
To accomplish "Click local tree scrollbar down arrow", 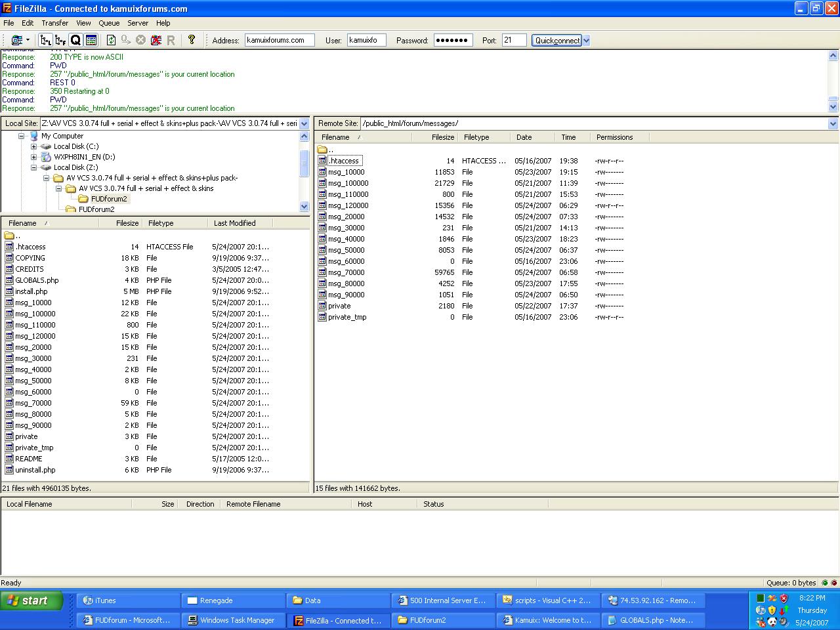I will tap(304, 206).
